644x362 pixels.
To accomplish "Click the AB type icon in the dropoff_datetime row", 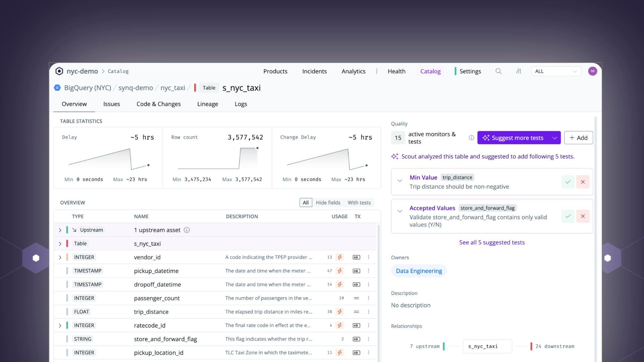I will [356, 285].
